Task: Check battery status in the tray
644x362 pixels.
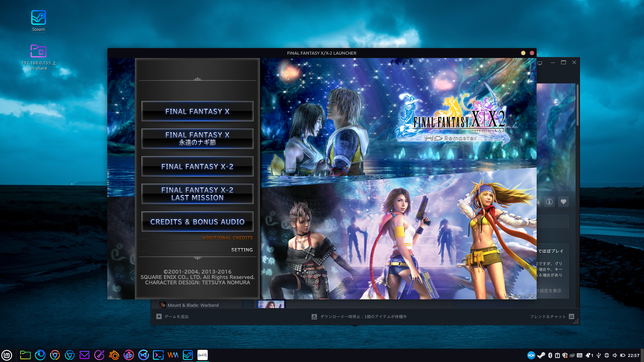Action: 623,355
